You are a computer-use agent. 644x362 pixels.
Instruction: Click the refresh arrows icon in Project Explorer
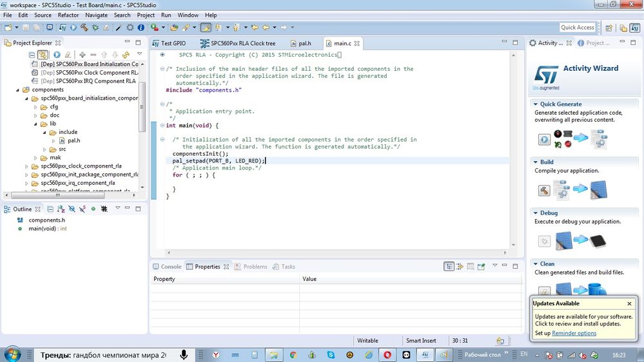(126, 55)
